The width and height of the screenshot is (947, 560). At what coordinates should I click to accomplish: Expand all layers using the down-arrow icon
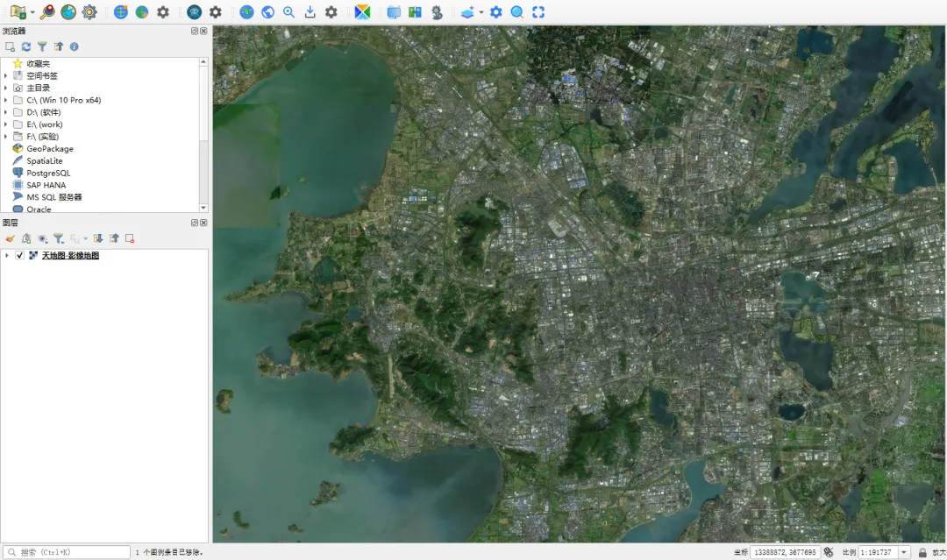tap(98, 238)
